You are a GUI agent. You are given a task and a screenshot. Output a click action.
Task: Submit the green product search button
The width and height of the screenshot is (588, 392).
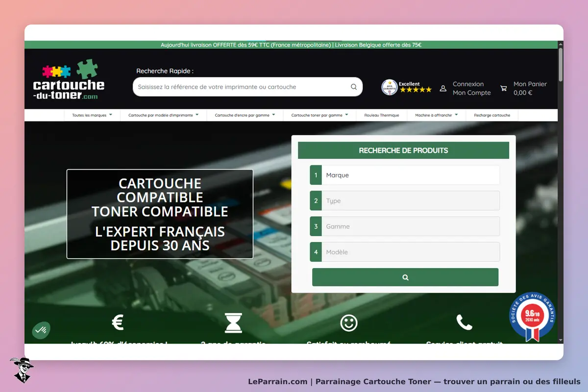click(x=405, y=277)
